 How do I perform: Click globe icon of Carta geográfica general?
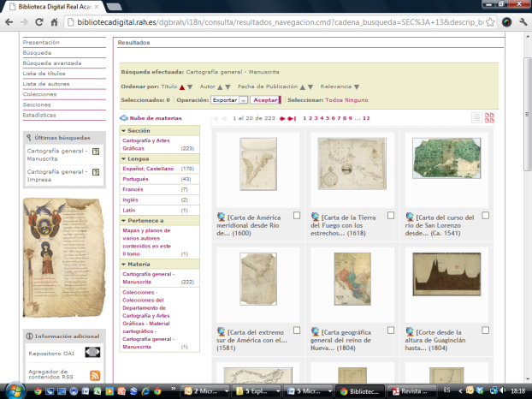316,331
